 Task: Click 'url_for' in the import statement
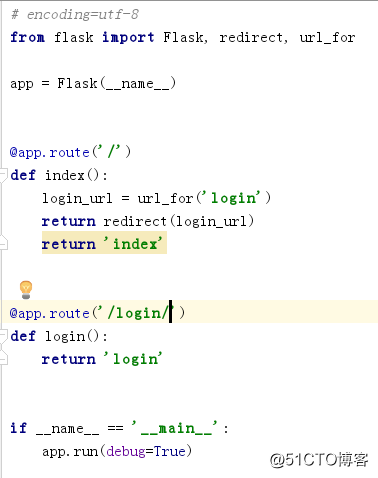click(327, 37)
